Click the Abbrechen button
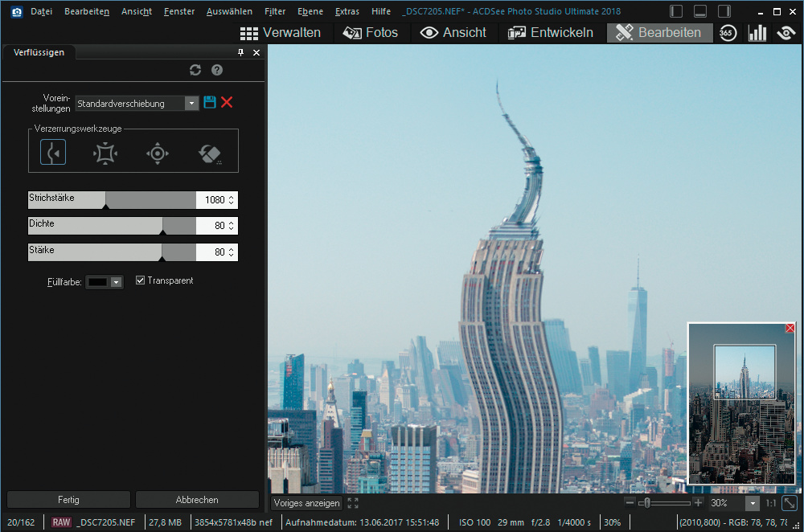 tap(197, 499)
